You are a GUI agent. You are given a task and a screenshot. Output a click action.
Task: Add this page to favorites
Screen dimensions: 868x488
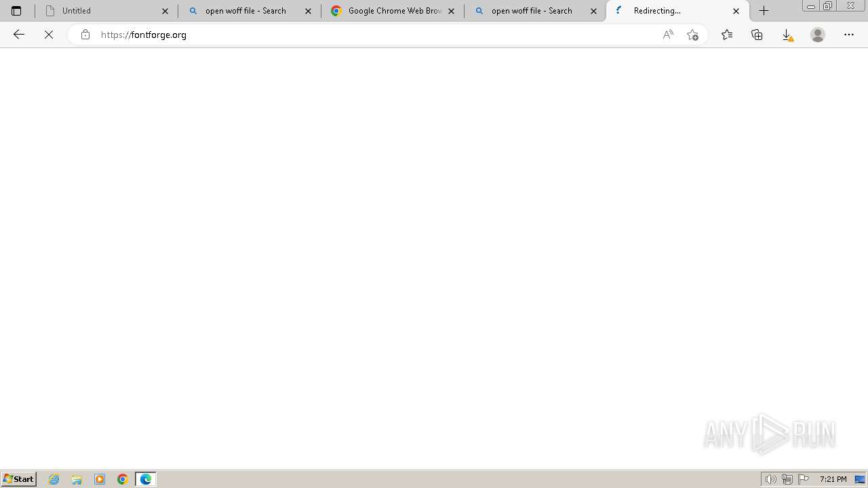pyautogui.click(x=692, y=35)
